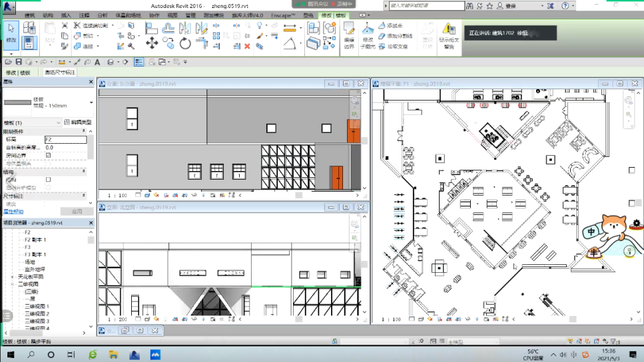Click the Edit Boundary (编辑边界) tool
This screenshot has width=644, height=362.
point(349,35)
